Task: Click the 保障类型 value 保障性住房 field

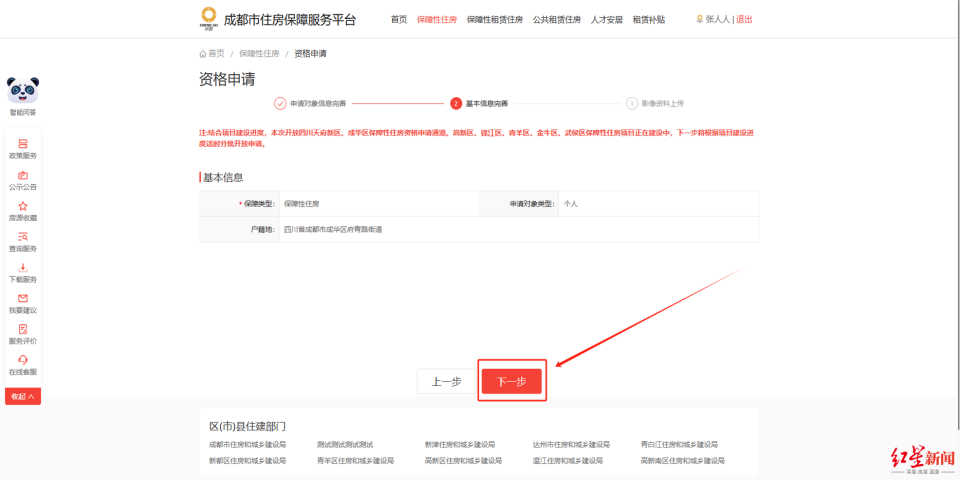Action: click(x=379, y=204)
